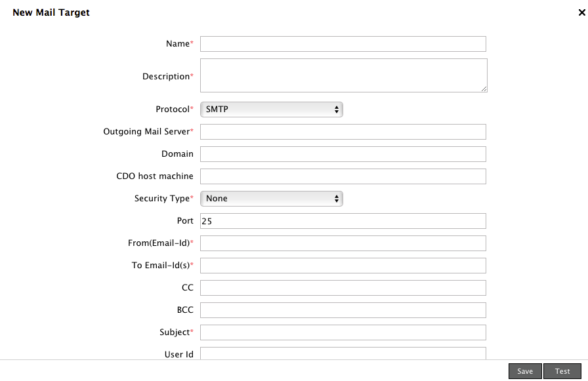Click the SMTP dropdown arrows
This screenshot has height=381, width=588.
click(337, 110)
